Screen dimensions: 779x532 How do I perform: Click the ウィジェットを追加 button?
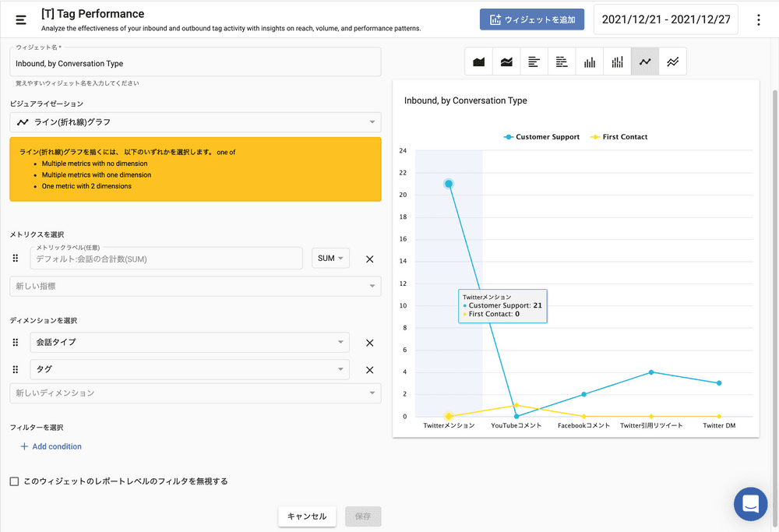(532, 20)
